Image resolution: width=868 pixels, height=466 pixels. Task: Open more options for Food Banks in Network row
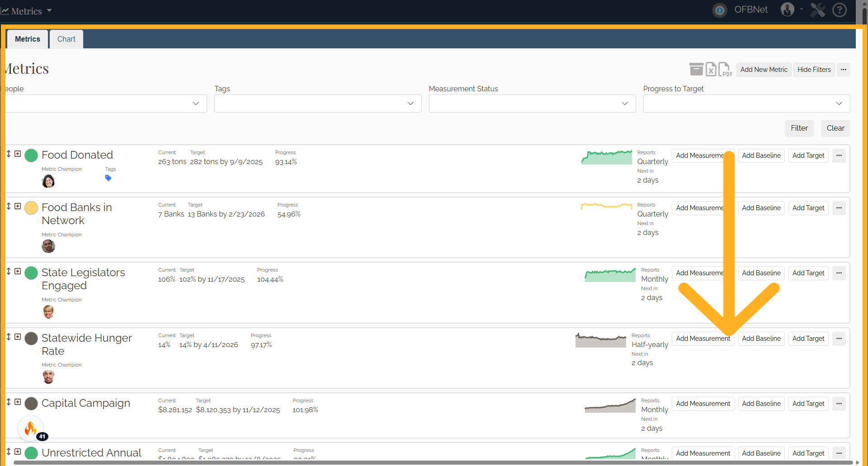[839, 208]
